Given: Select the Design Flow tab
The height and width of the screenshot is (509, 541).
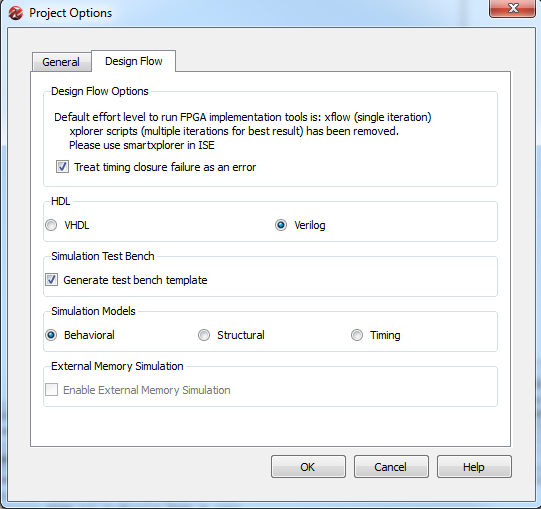Looking at the screenshot, I should (134, 61).
